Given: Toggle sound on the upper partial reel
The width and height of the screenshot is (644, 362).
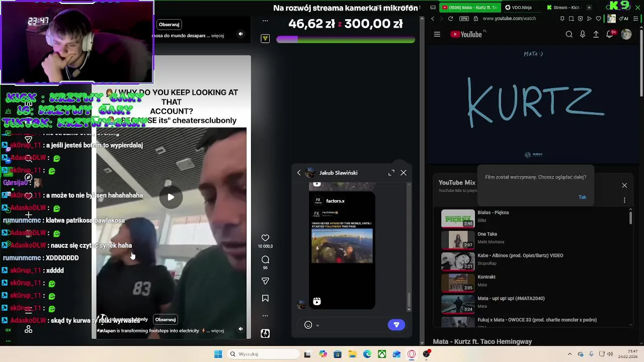Looking at the screenshot, I should (x=240, y=34).
